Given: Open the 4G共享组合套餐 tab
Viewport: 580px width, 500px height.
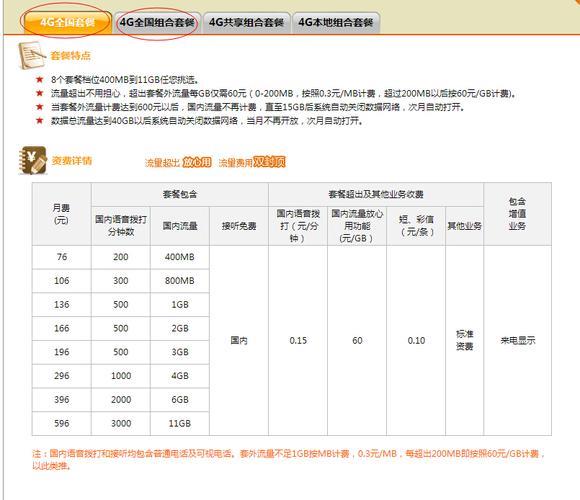Looking at the screenshot, I should pyautogui.click(x=246, y=23).
